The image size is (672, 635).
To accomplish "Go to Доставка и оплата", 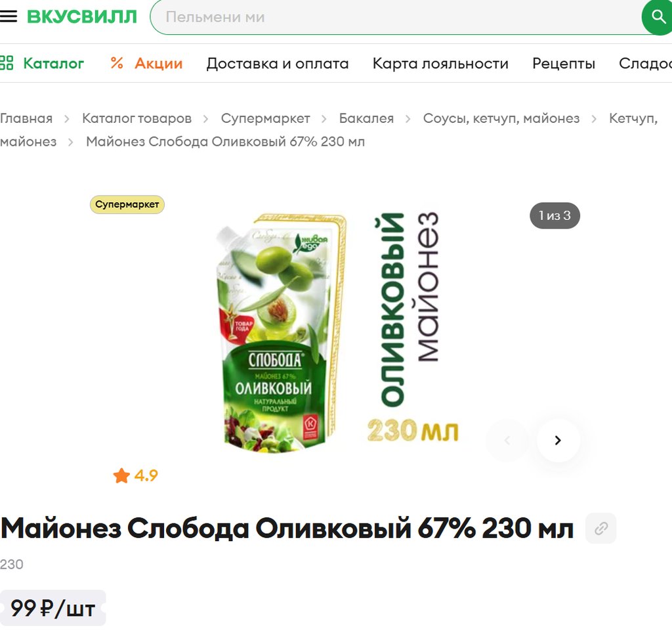I will coord(278,64).
